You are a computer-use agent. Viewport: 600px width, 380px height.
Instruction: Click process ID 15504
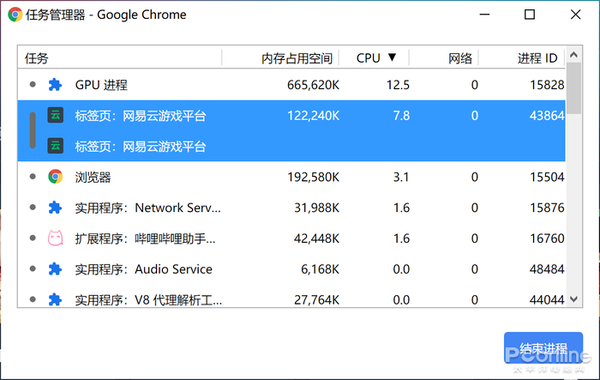click(547, 177)
